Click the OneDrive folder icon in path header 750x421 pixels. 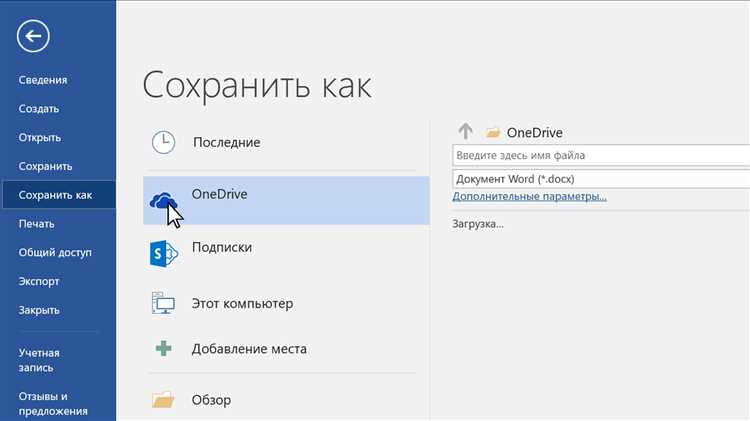493,133
